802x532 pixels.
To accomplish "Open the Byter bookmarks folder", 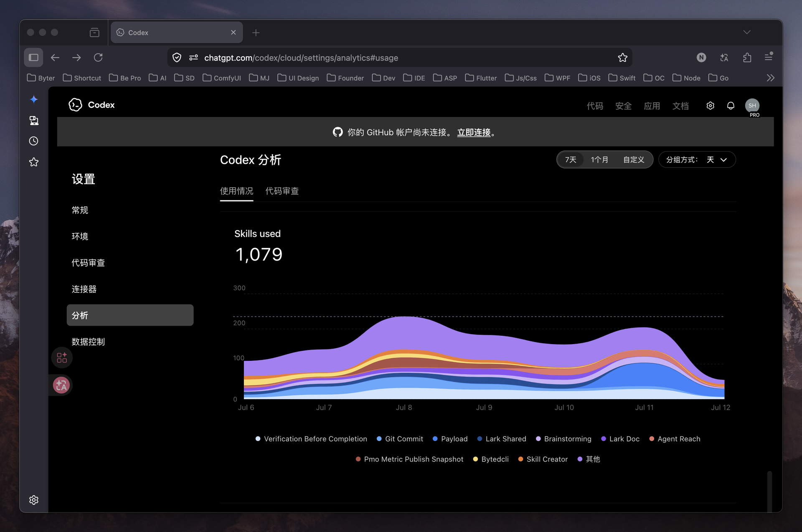I will 41,78.
